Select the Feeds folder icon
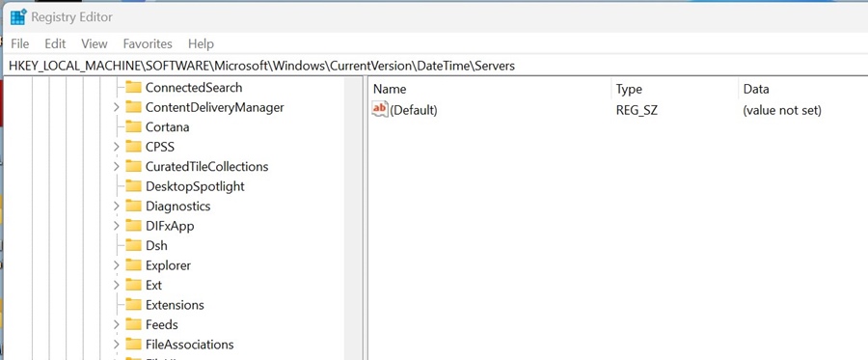The image size is (868, 360). point(133,324)
